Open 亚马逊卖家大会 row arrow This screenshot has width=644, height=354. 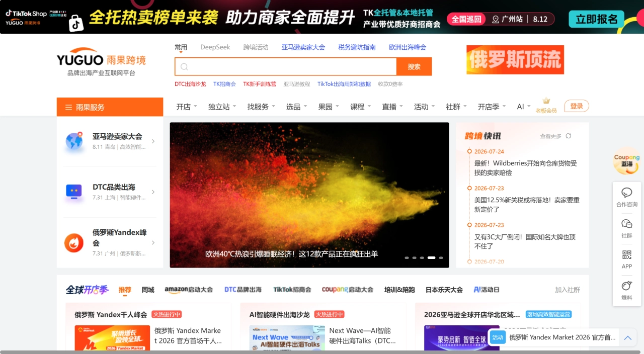[153, 141]
